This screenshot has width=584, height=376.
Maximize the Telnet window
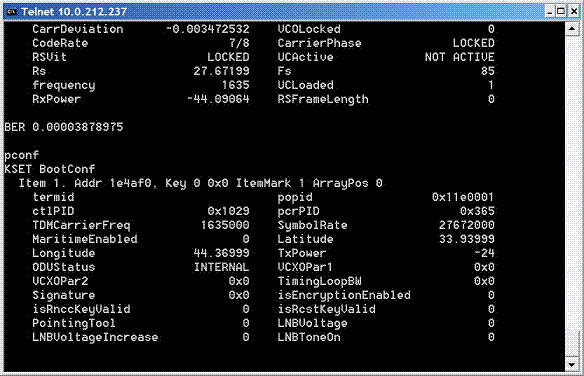pos(561,12)
